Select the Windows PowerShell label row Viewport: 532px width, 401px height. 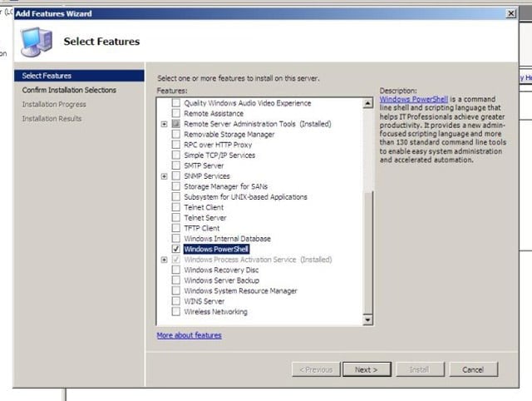tap(216, 250)
